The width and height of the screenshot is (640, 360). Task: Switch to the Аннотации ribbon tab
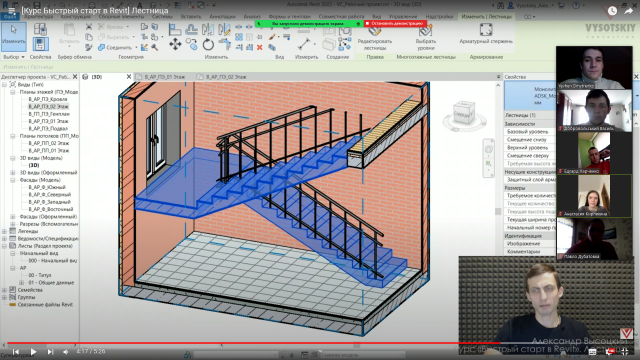[222, 17]
